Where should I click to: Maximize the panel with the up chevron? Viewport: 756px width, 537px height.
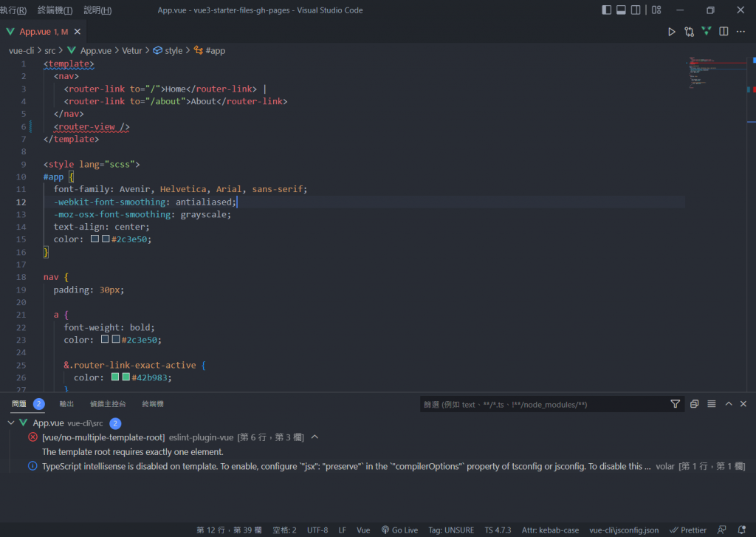[729, 404]
